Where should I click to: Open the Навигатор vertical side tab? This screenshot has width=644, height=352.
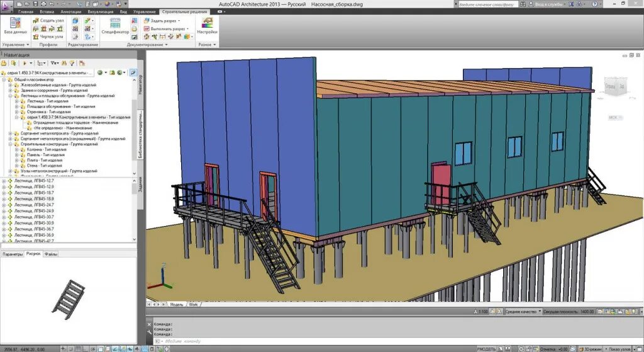pos(140,84)
